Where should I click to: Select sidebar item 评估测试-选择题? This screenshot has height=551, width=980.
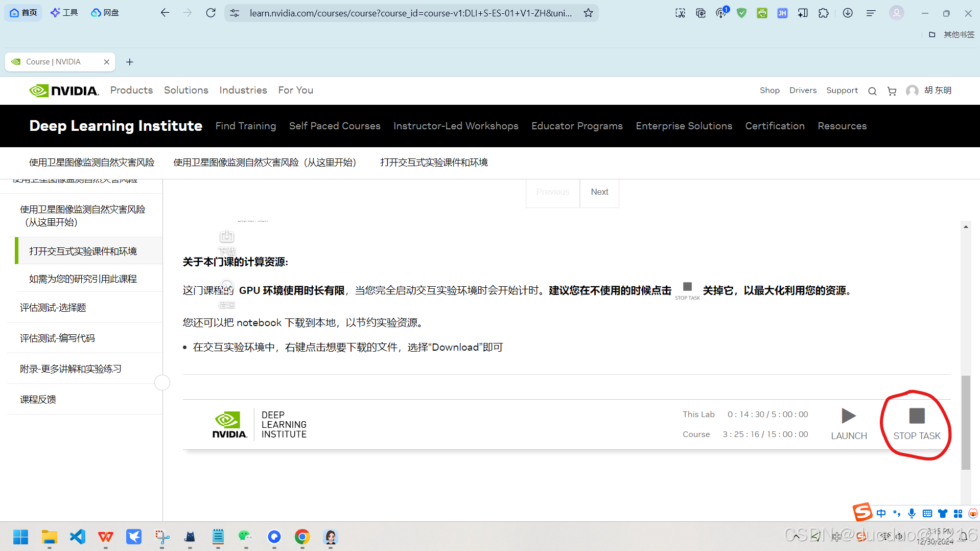pos(53,308)
